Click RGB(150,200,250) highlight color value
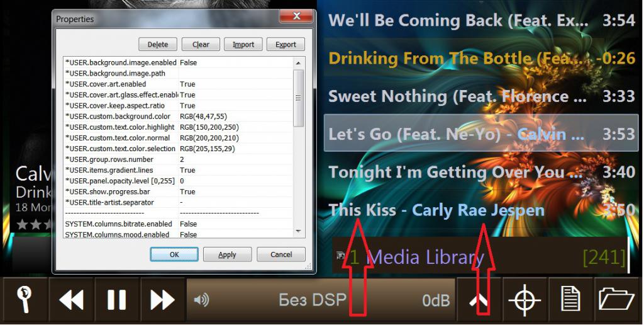This screenshot has height=325, width=644. tap(209, 127)
